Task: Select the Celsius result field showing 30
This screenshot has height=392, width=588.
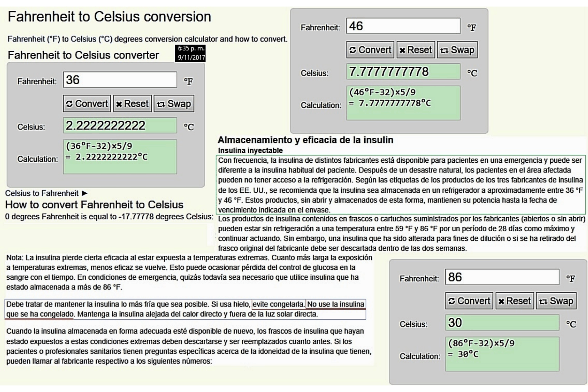Action: click(x=502, y=323)
